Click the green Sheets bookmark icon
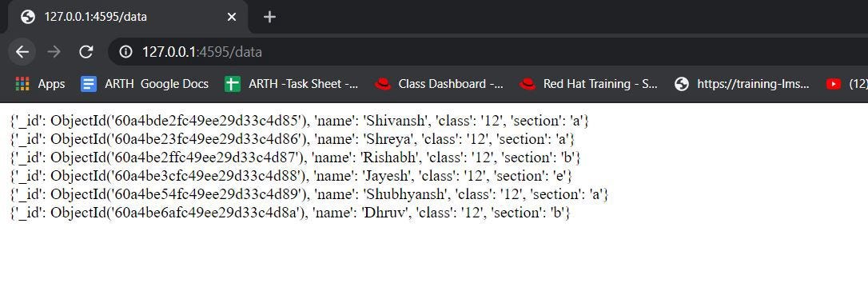The height and width of the screenshot is (299, 868). point(233,84)
